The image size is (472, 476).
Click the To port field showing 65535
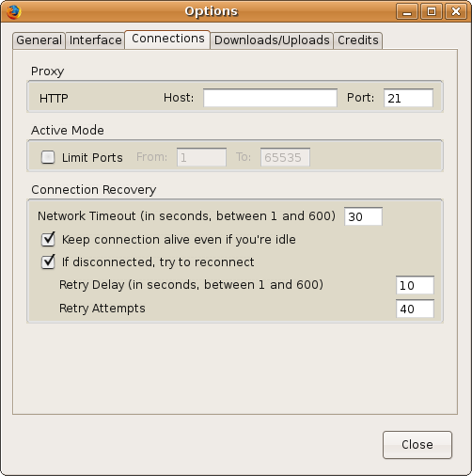[285, 157]
